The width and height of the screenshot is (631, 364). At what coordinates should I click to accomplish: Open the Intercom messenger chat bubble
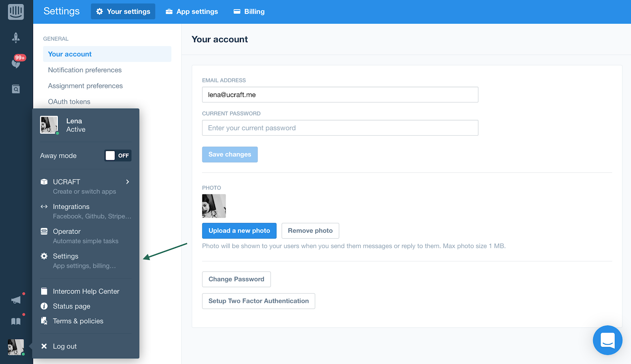click(608, 340)
